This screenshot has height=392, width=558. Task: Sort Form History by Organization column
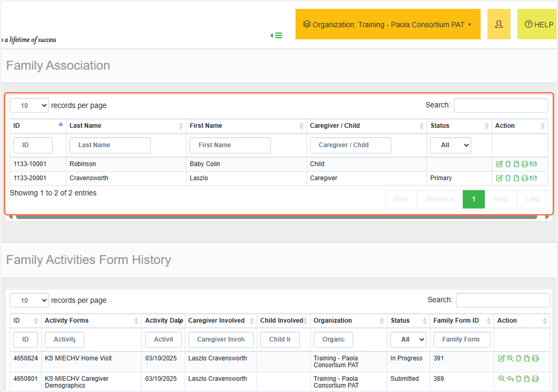[x=349, y=321]
